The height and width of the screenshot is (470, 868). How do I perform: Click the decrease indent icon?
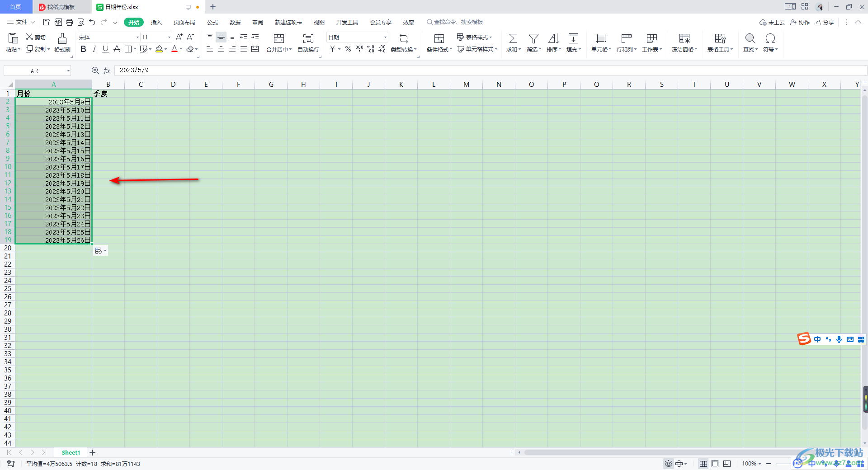(244, 38)
